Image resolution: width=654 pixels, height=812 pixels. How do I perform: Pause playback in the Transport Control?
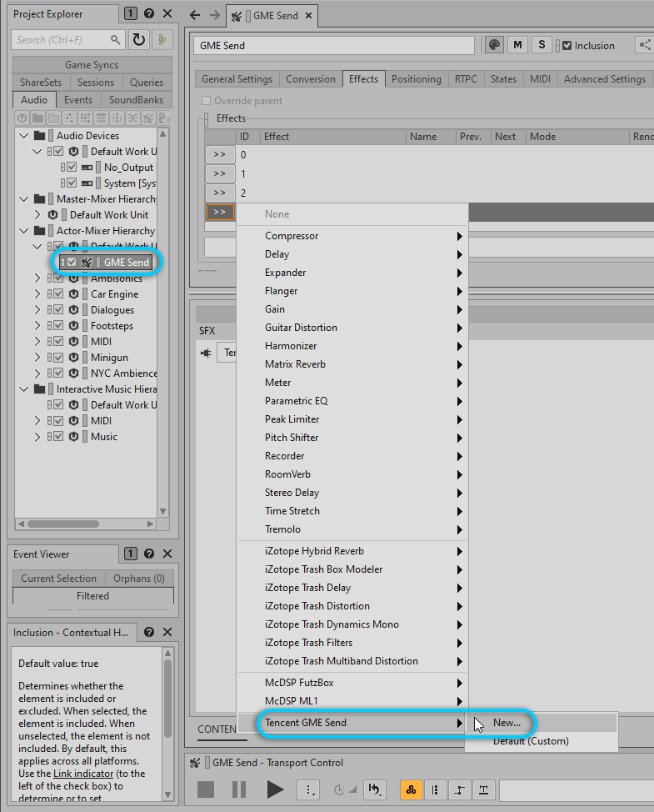point(239,789)
